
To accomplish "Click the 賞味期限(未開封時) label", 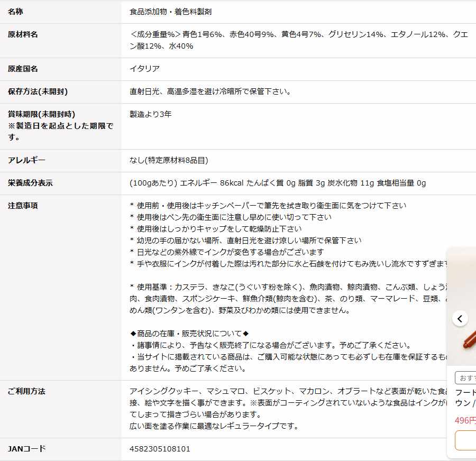I will pos(42,114).
